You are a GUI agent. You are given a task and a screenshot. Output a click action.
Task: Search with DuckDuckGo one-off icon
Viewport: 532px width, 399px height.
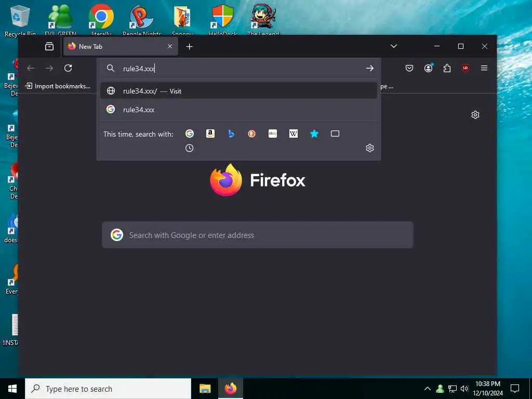[x=252, y=134]
